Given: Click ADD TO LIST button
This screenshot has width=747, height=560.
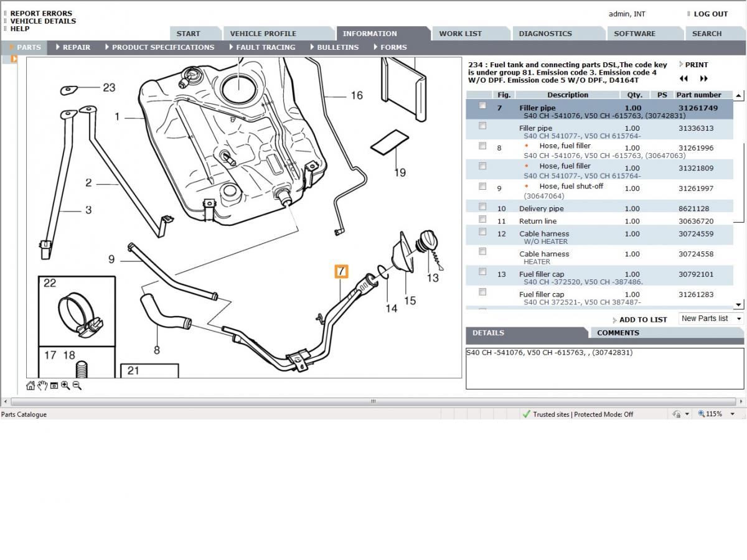Looking at the screenshot, I should [643, 320].
